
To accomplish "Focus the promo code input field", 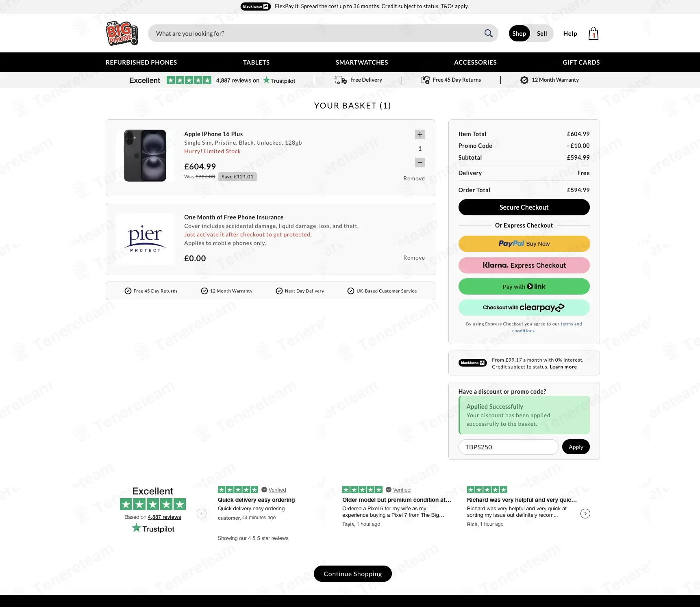I will click(x=509, y=447).
